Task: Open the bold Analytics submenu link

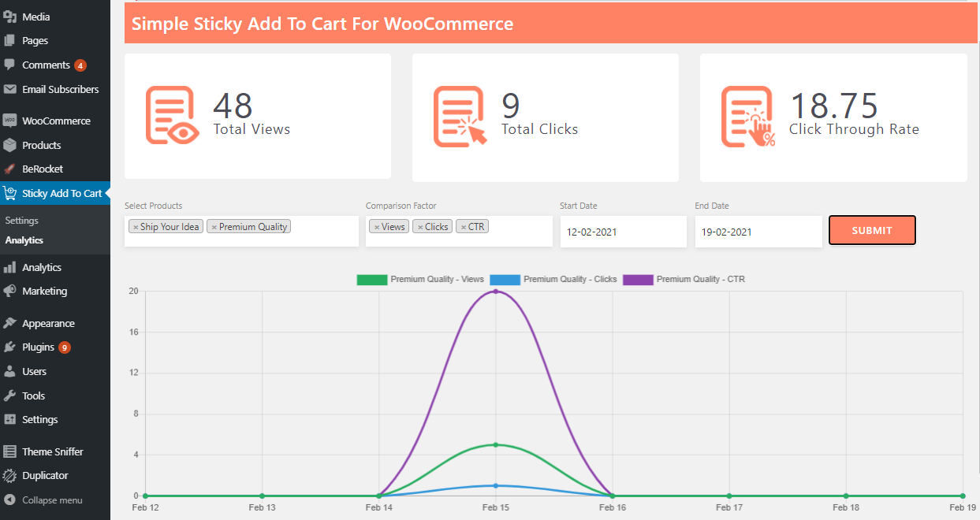Action: click(24, 240)
